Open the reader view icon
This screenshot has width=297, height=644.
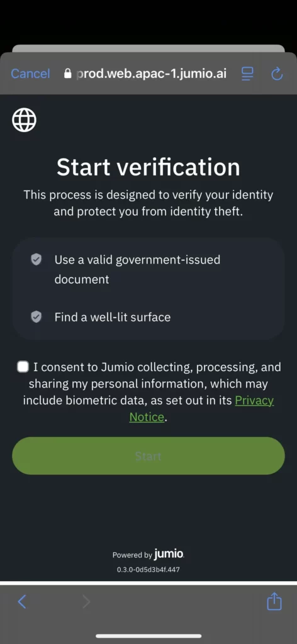point(247,74)
